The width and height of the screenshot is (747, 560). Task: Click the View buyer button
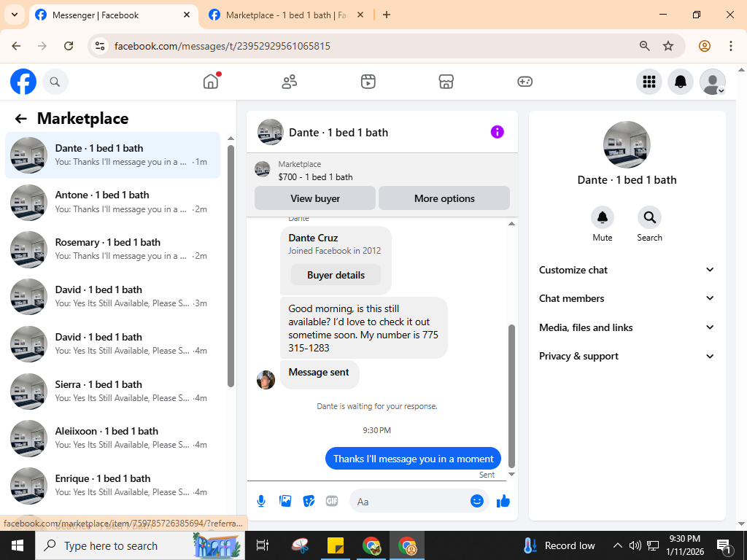pyautogui.click(x=315, y=198)
